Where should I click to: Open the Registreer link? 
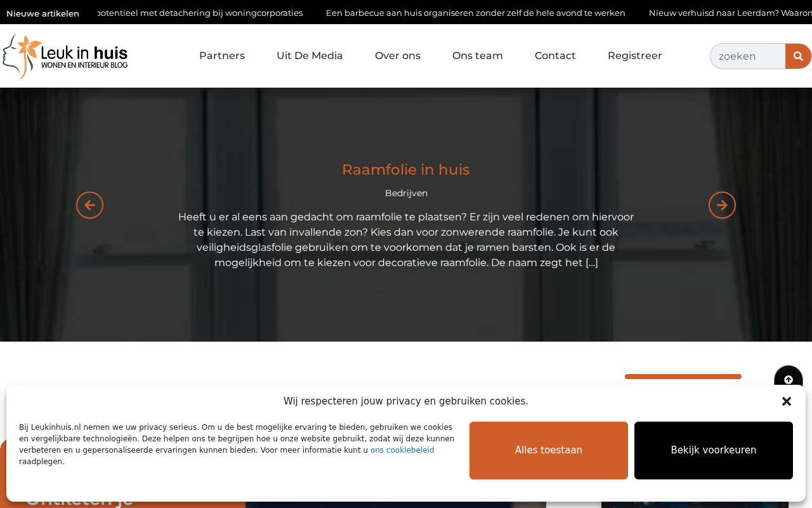coord(635,56)
